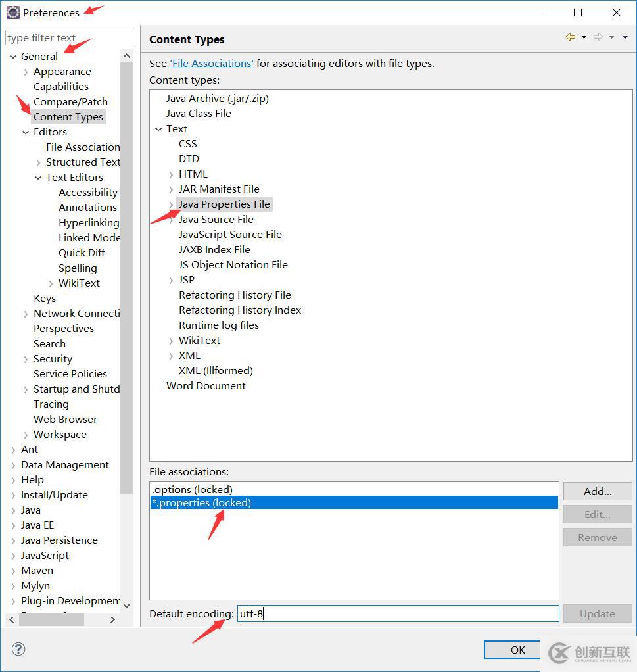
Task: Open the help question mark icon
Action: [x=18, y=649]
